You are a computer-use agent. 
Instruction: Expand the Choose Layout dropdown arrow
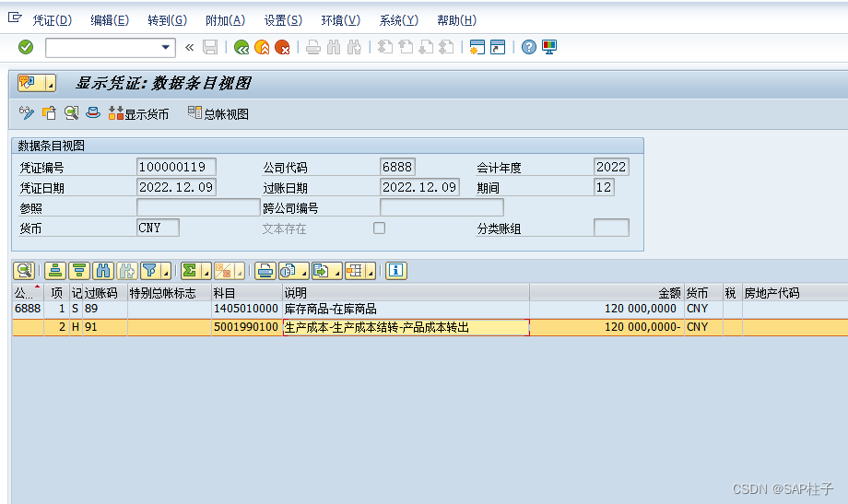371,270
